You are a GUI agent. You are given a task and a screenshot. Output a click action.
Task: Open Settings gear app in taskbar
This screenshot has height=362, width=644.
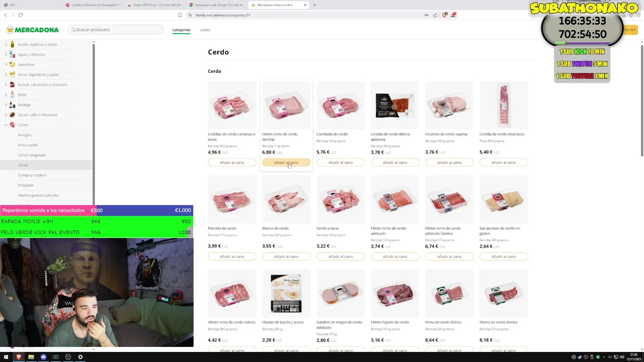tap(80, 357)
